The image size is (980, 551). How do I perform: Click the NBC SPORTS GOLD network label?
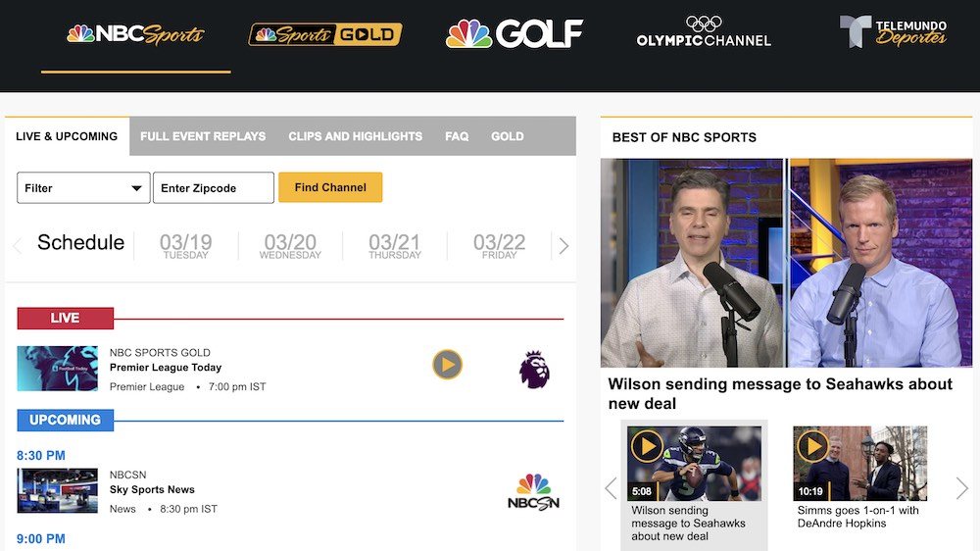click(x=160, y=352)
